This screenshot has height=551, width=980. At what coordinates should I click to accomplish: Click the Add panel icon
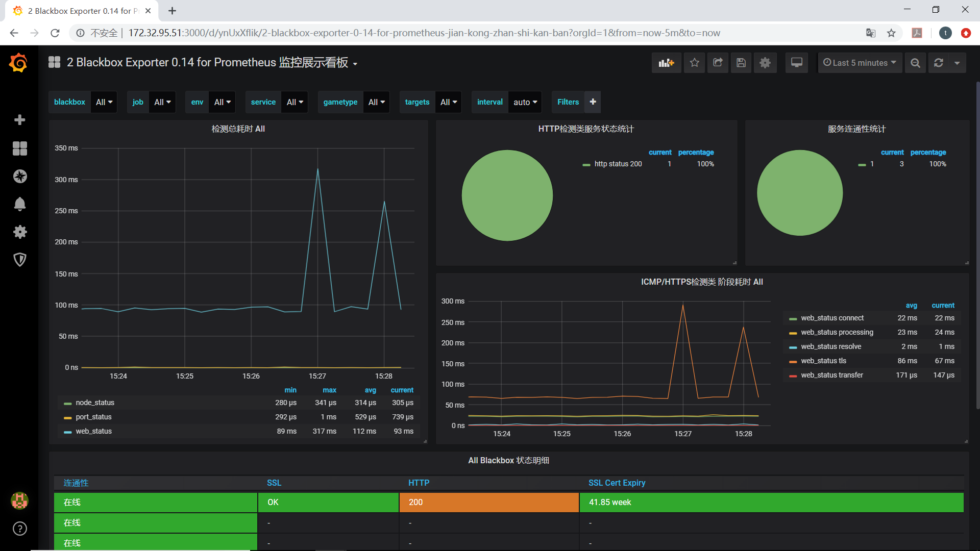666,63
